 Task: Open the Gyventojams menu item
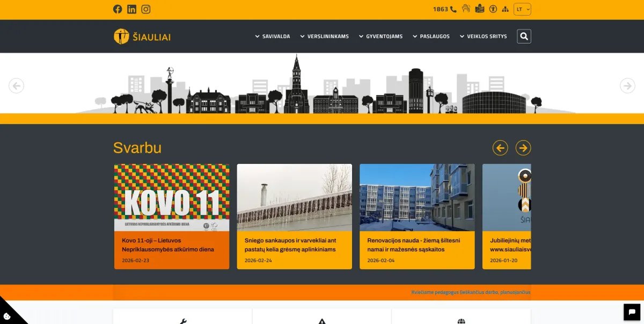tap(380, 37)
